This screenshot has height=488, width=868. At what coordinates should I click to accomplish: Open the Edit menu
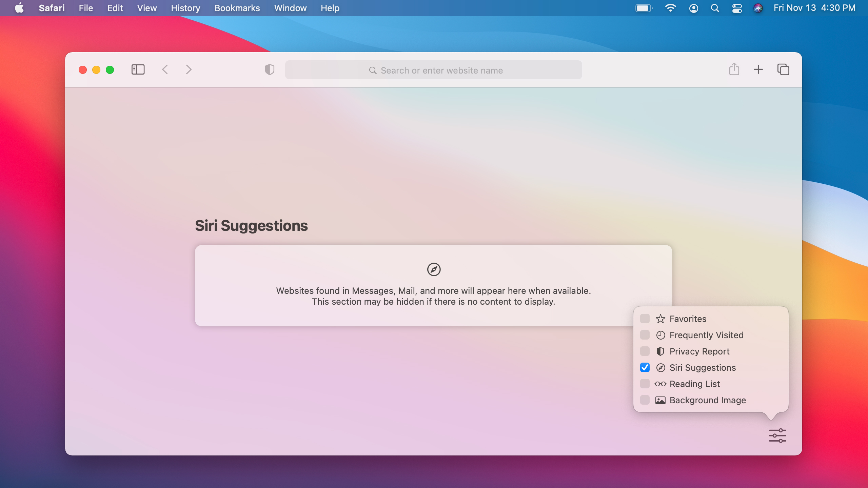click(115, 8)
